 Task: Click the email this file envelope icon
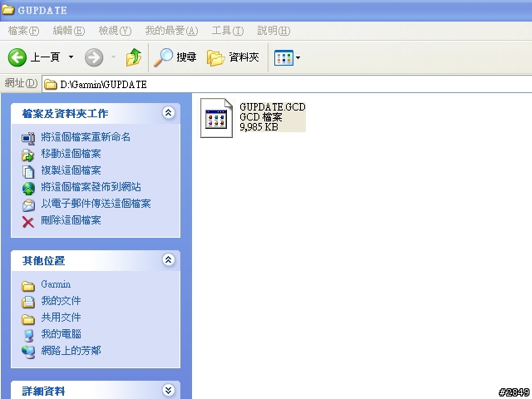pos(28,205)
